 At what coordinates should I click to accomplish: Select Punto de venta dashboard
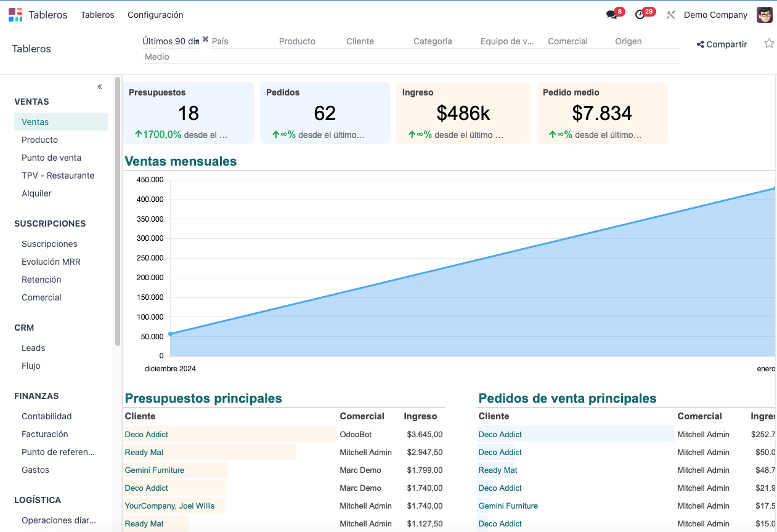[x=51, y=158]
